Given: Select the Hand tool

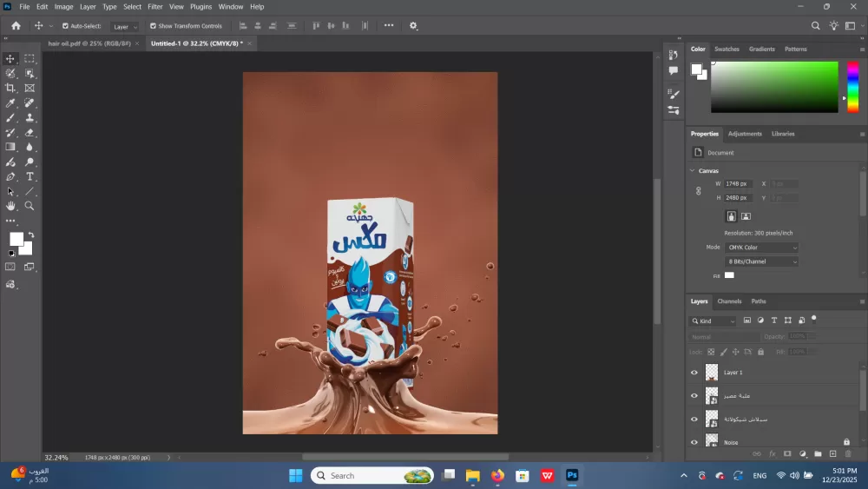Looking at the screenshot, I should [x=10, y=206].
